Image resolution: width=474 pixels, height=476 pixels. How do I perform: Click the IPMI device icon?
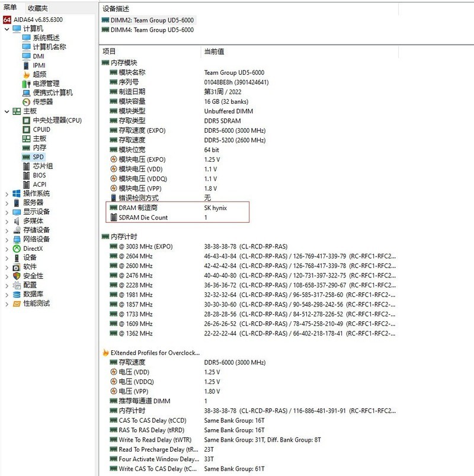(27, 65)
